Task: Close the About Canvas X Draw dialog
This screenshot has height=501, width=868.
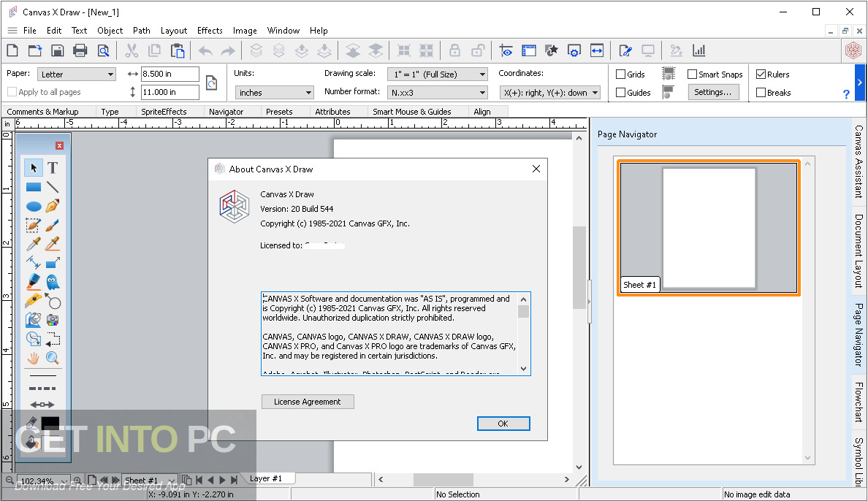Action: click(x=536, y=169)
